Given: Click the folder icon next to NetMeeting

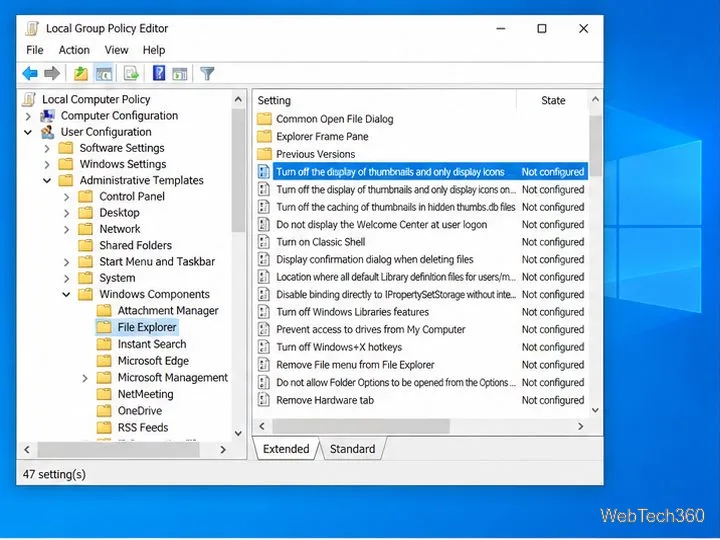Looking at the screenshot, I should [104, 394].
